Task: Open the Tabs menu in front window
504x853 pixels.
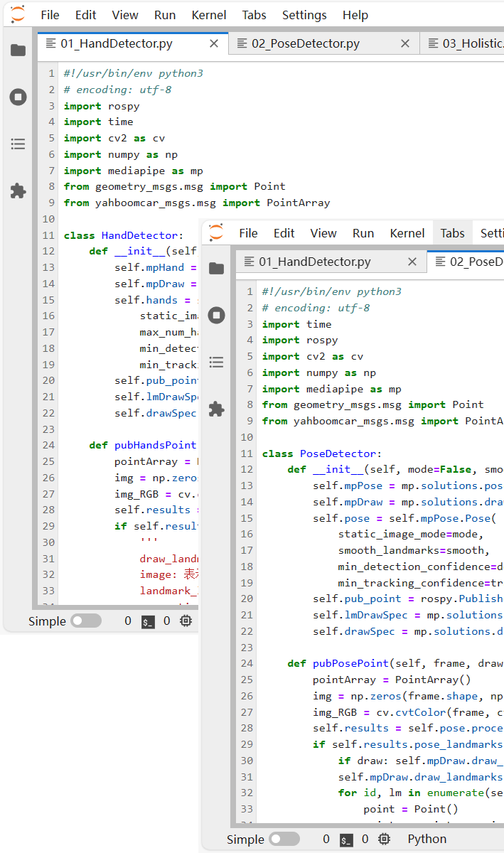Action: [x=452, y=233]
